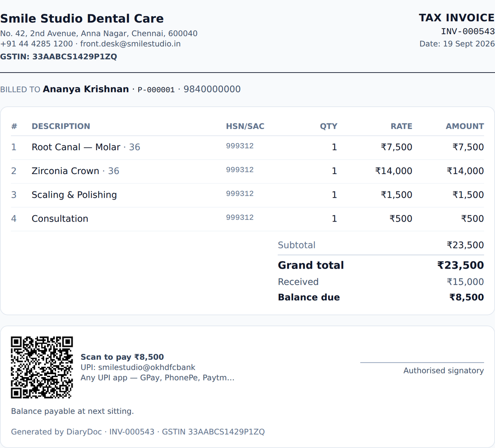Select the Consultation item
This screenshot has height=448, width=495.
60,219
